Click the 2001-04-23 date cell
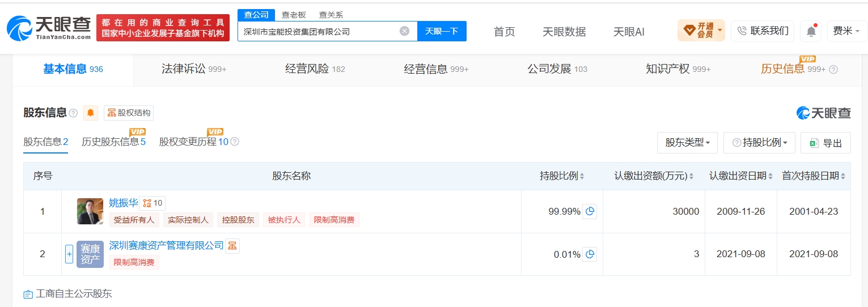This screenshot has width=868, height=307. tap(814, 211)
